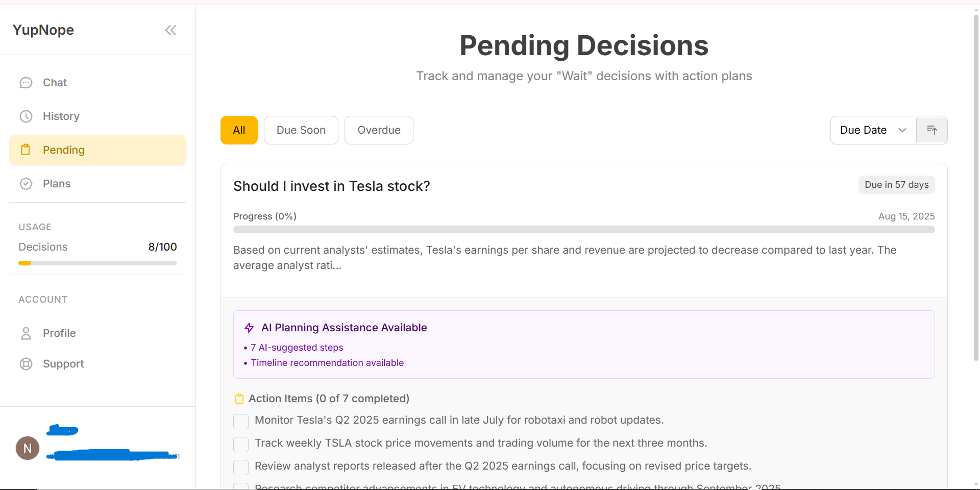Mark Review analyst reports item as done
Viewport: 980px width, 490px height.
point(241,467)
